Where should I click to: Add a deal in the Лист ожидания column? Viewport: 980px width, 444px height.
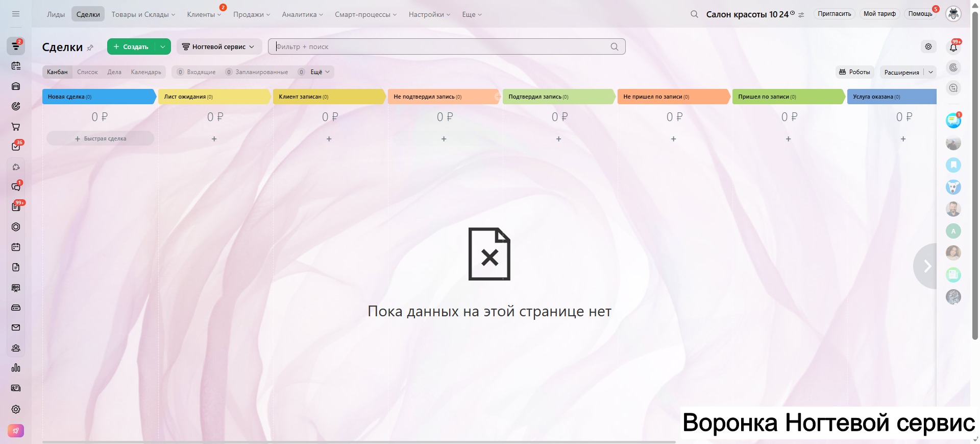(214, 139)
